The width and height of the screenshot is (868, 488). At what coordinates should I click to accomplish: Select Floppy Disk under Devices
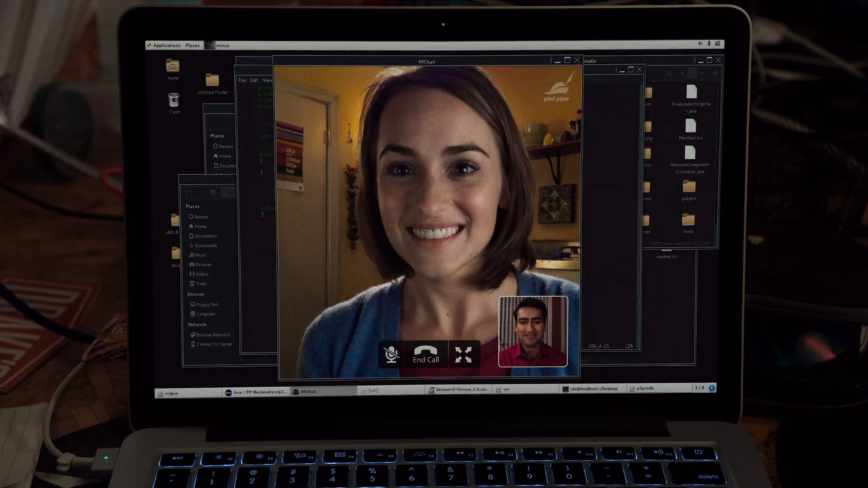coord(204,304)
